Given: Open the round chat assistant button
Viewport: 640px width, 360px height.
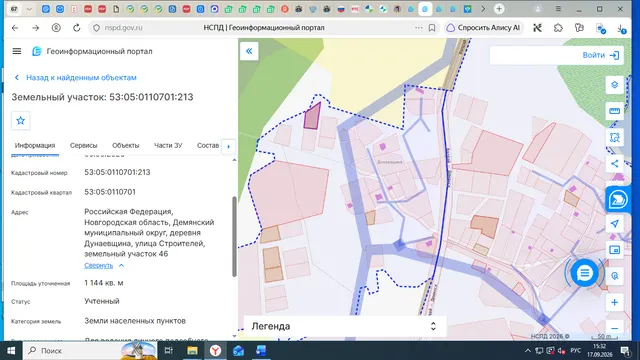Looking at the screenshot, I should (584, 273).
